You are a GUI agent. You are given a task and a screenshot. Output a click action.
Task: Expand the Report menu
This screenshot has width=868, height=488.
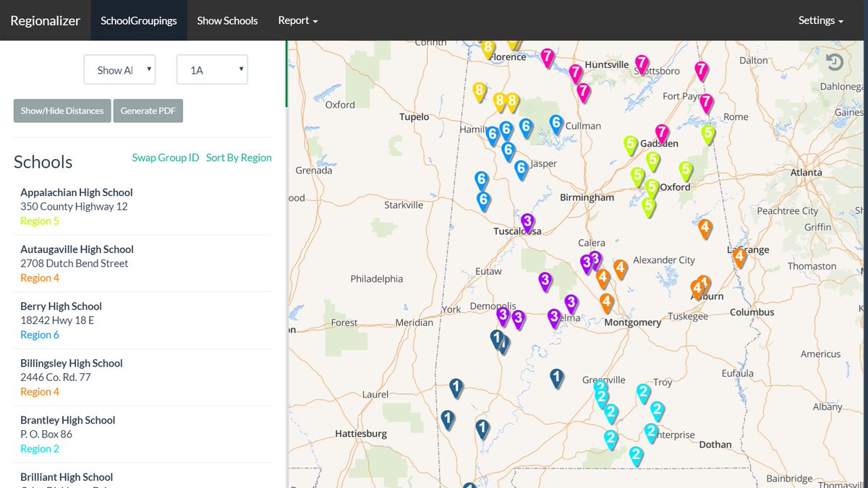tap(298, 20)
